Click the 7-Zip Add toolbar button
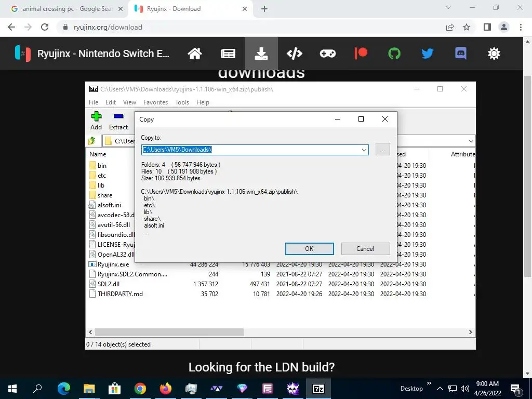The image size is (532, 399). (96, 121)
